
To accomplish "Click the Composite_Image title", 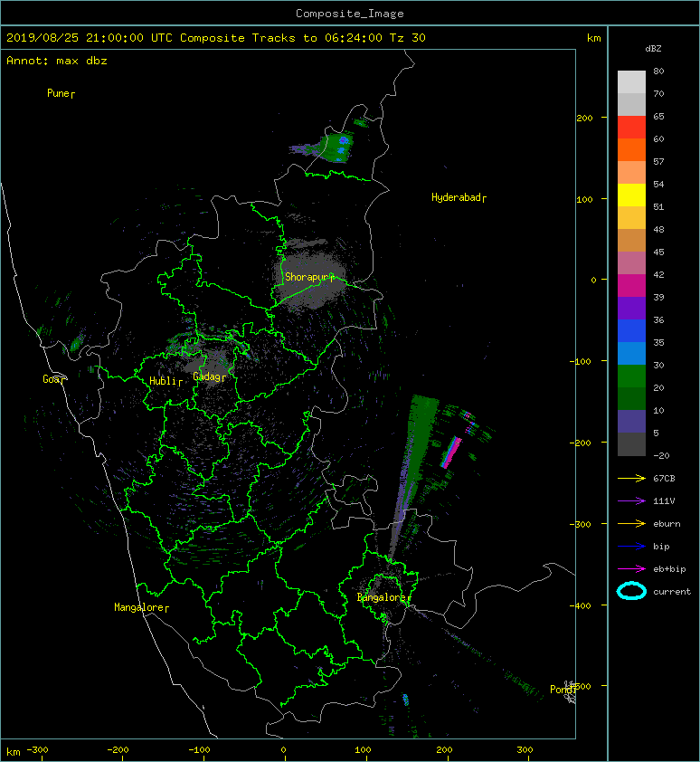I will pyautogui.click(x=350, y=14).
